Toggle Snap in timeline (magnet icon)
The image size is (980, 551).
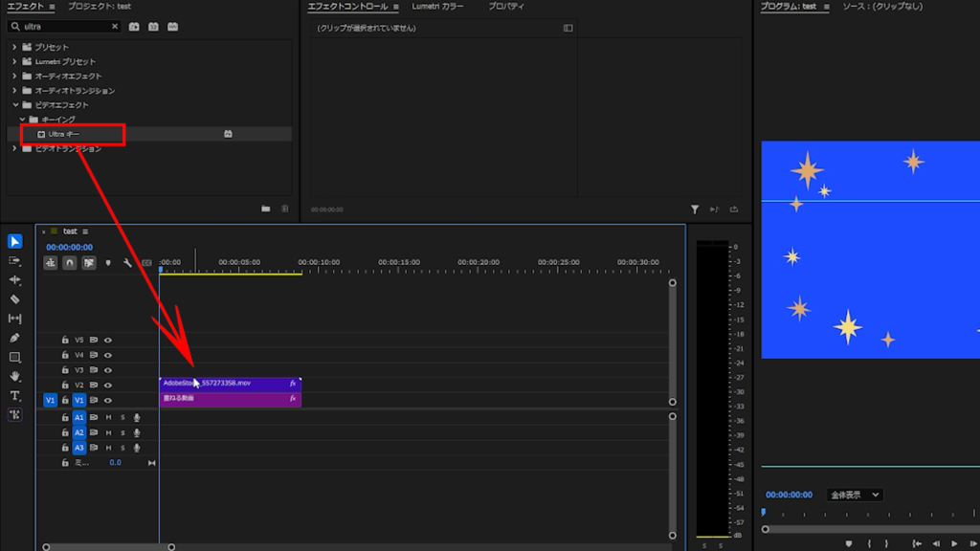coord(69,263)
